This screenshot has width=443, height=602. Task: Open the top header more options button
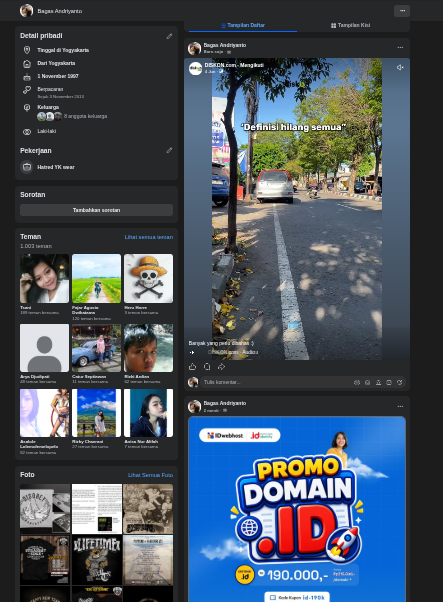pyautogui.click(x=402, y=11)
